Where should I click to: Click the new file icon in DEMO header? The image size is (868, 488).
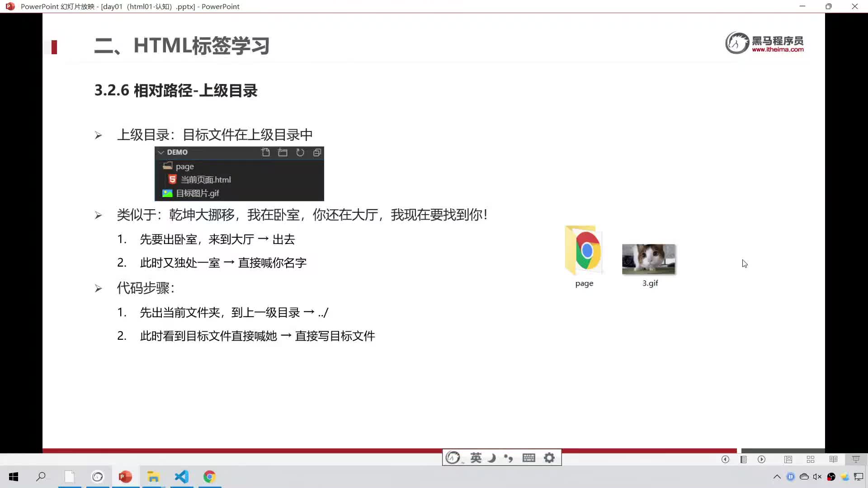(x=265, y=152)
